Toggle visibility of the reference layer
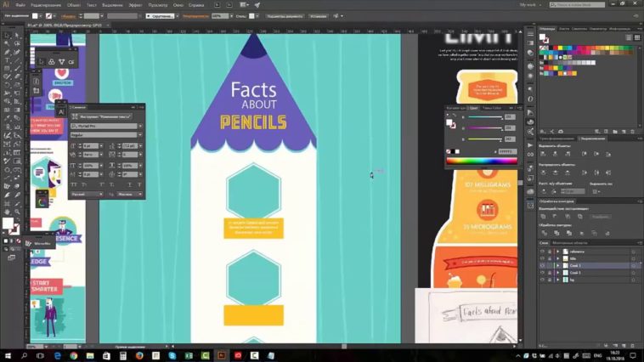 point(543,252)
